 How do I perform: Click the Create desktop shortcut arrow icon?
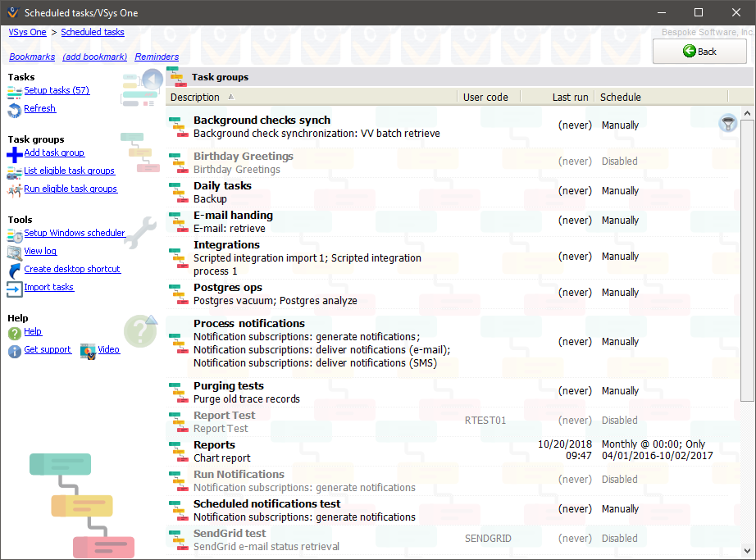(15, 270)
